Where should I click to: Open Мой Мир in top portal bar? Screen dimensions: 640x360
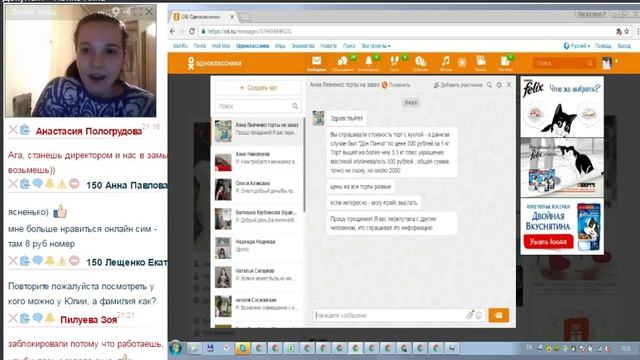[x=221, y=46]
